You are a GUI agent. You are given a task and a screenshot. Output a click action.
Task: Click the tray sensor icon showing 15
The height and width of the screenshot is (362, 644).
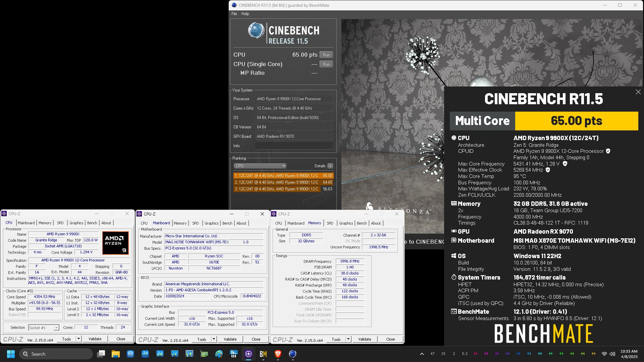coord(443,354)
